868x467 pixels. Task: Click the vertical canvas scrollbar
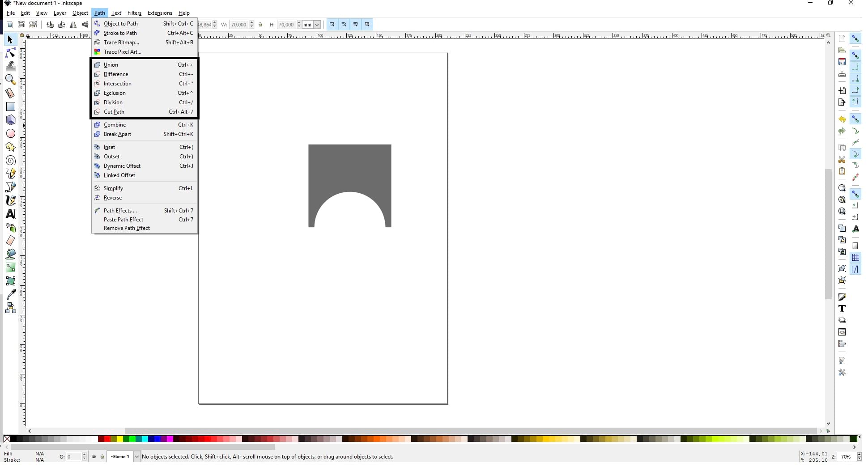(x=828, y=233)
